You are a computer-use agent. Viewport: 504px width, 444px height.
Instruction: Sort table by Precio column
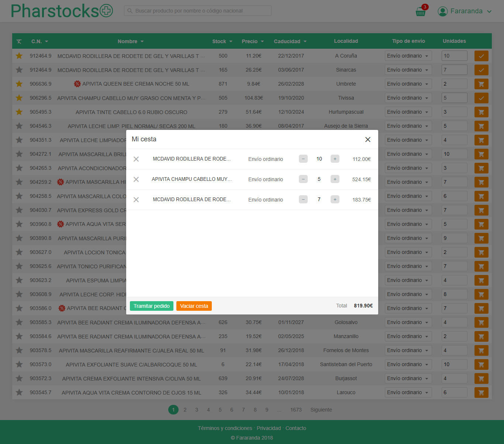point(253,41)
